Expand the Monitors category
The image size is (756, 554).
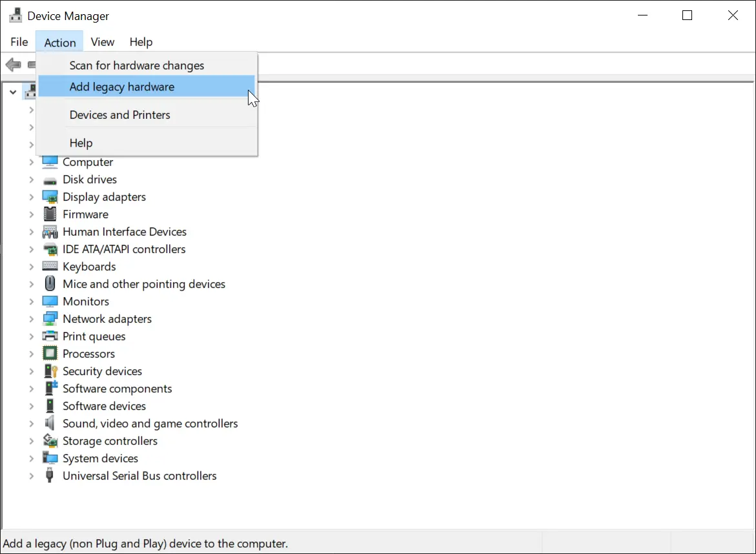click(x=32, y=302)
